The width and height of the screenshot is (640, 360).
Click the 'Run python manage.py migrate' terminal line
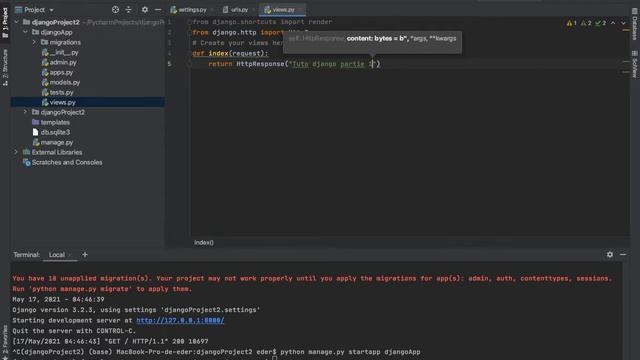102,289
